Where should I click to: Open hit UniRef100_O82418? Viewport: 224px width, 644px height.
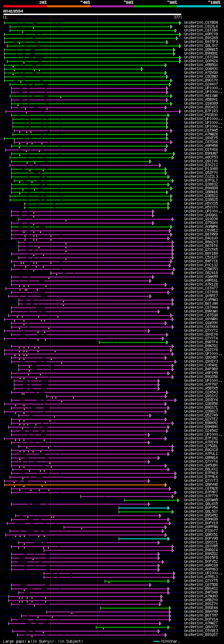[201, 273]
